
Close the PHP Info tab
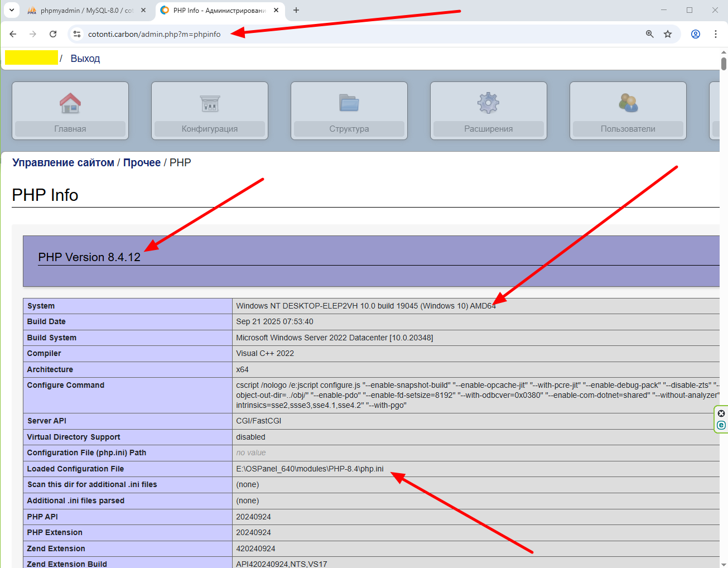(x=276, y=10)
